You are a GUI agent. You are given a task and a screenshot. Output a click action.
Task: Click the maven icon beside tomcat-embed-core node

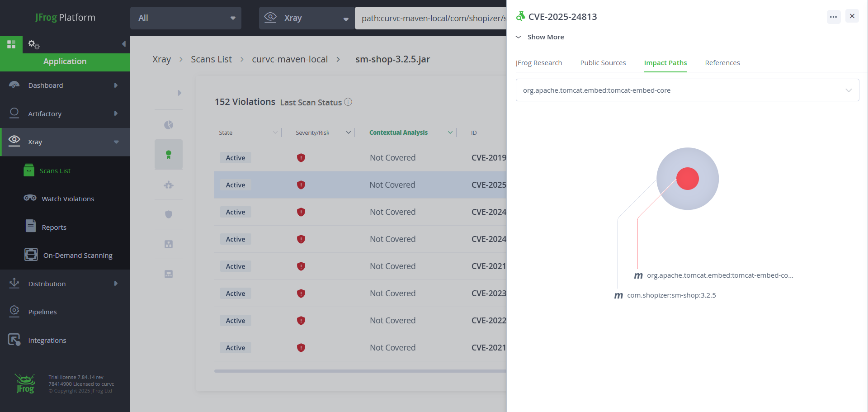coord(638,276)
